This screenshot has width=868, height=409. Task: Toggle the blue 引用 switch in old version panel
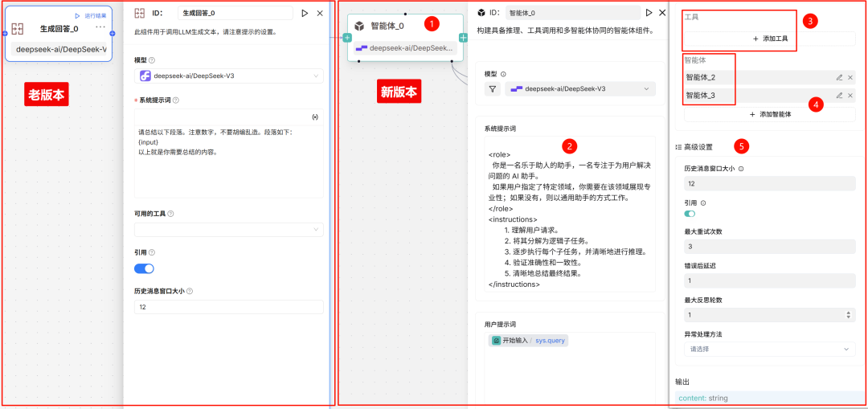coord(144,268)
